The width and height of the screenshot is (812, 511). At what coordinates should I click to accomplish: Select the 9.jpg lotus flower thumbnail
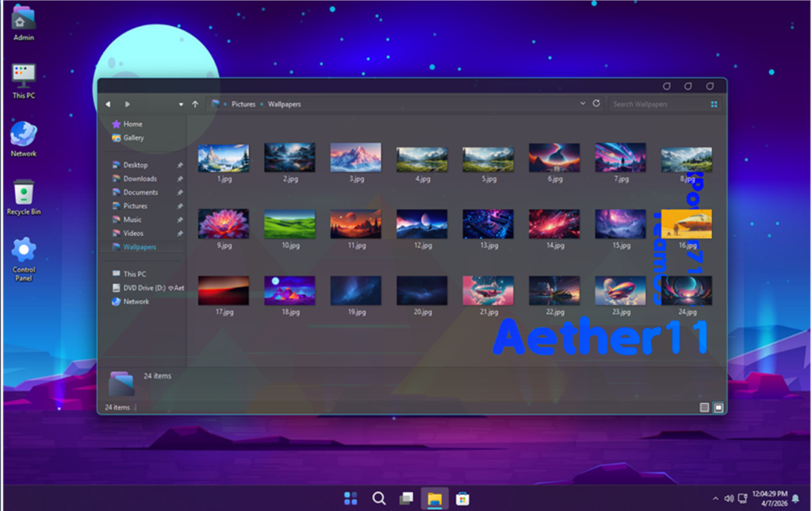pyautogui.click(x=224, y=225)
